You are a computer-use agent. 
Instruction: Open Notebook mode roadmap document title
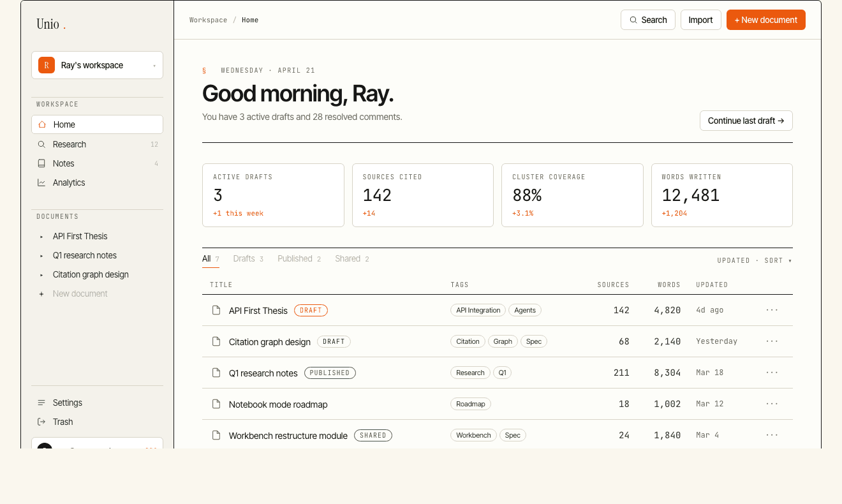tap(278, 404)
